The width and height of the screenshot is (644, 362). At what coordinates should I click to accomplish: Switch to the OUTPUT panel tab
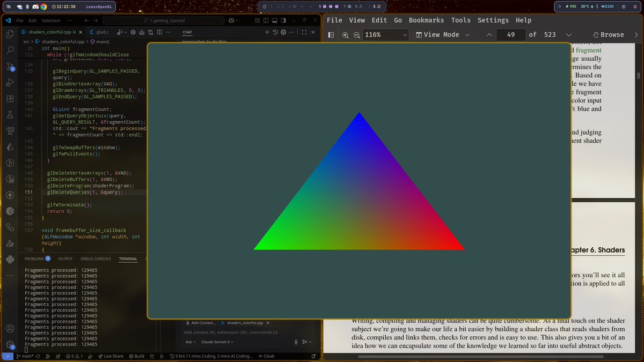65,258
